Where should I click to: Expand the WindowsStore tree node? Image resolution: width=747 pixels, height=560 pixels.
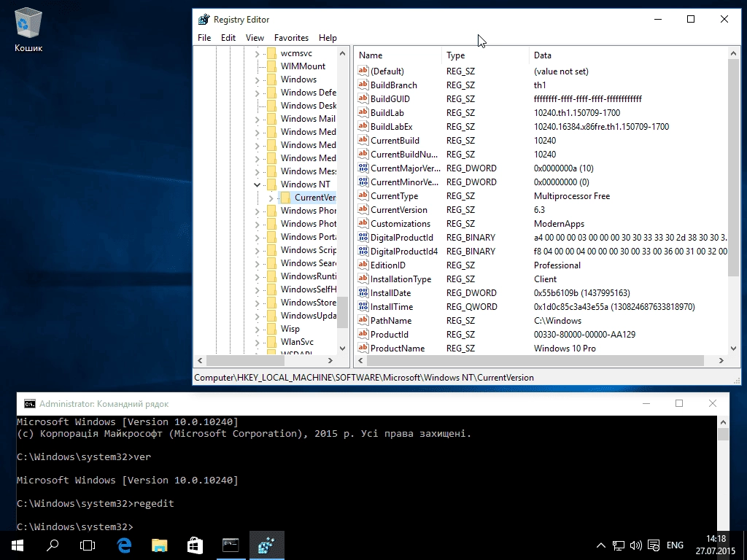point(258,303)
